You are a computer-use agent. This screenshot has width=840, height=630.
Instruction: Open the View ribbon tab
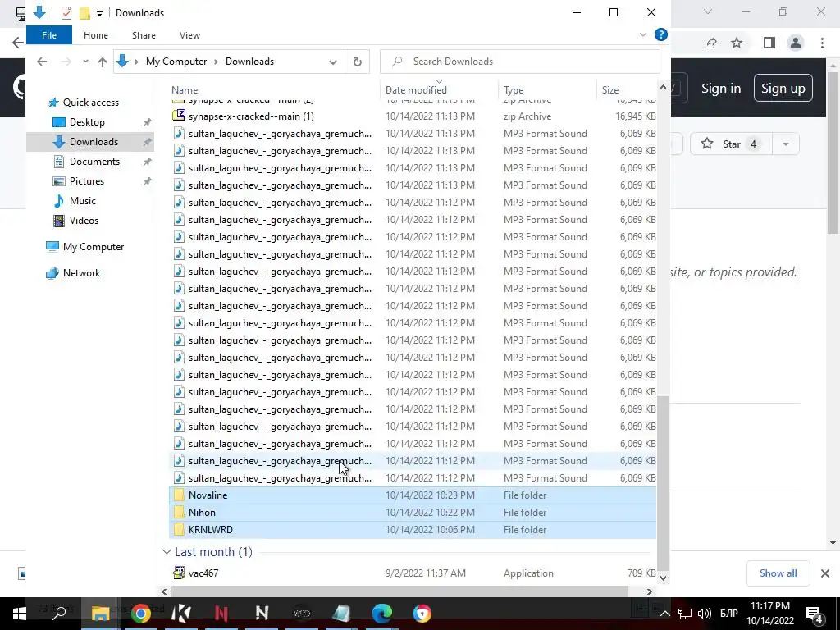tap(189, 35)
